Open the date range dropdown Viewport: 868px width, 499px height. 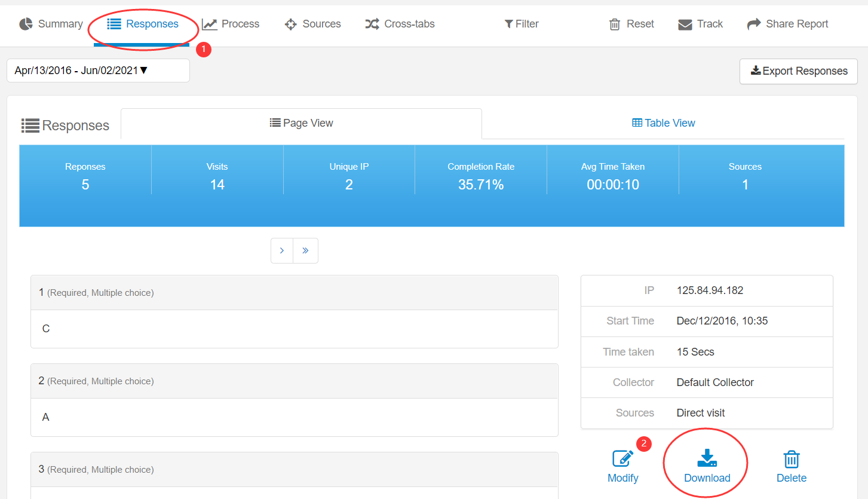(98, 71)
